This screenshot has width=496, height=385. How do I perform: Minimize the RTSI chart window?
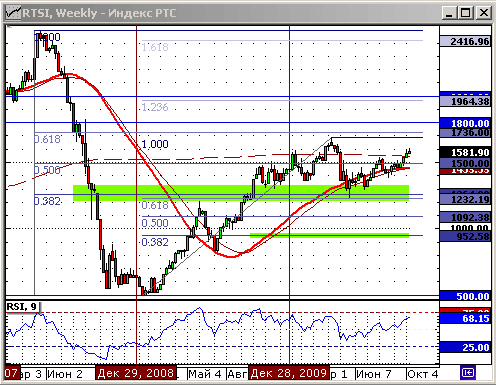click(449, 13)
